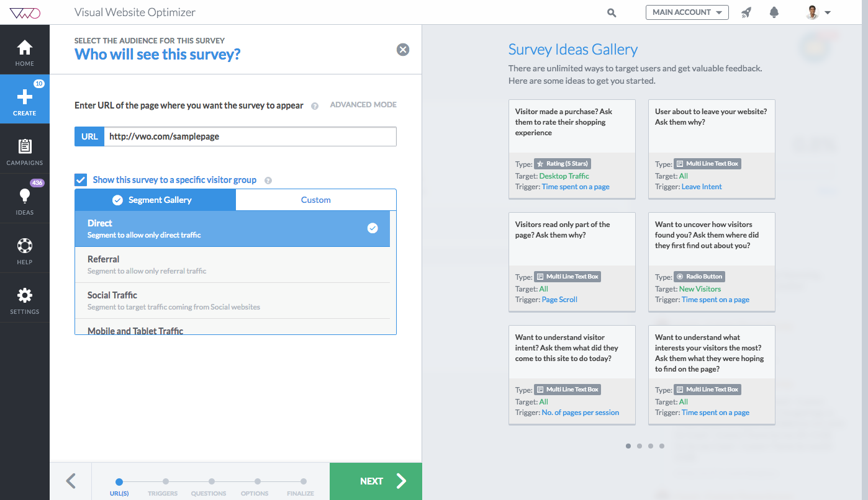
Task: Click the Advanced Mode link
Action: coord(363,105)
